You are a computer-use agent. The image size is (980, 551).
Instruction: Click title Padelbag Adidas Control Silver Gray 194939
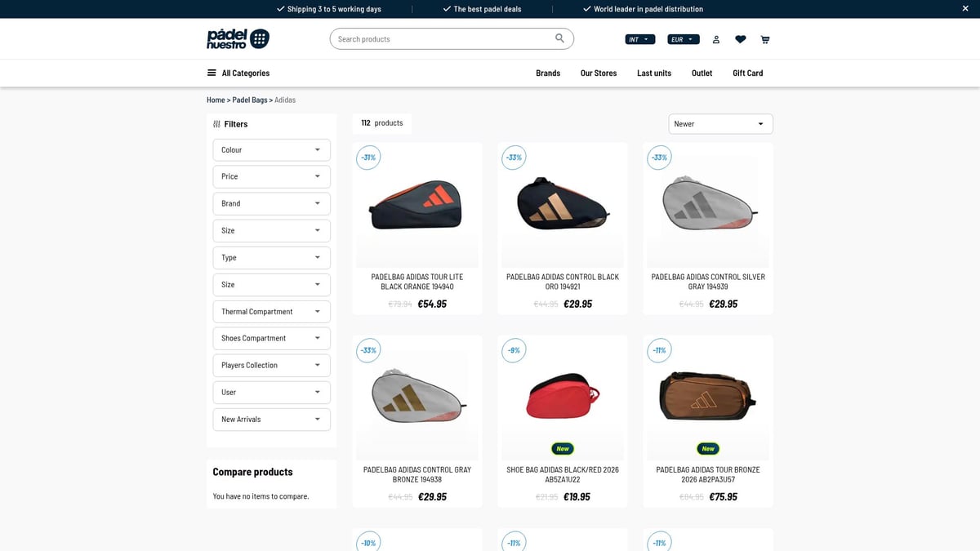pos(708,282)
